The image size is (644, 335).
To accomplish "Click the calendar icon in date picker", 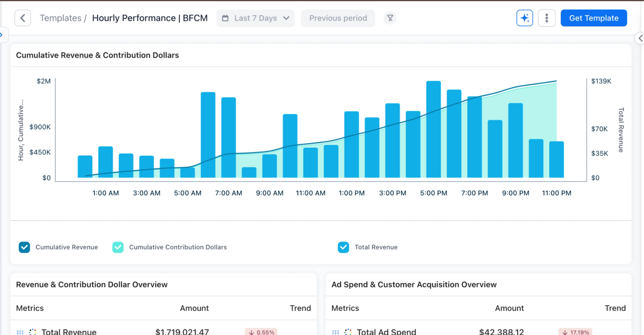I will [x=225, y=18].
